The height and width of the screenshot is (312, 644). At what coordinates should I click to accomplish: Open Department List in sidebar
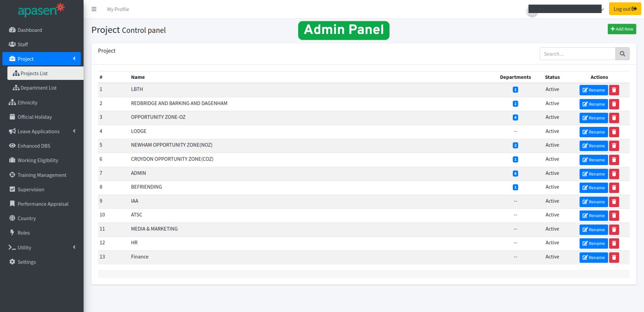click(x=38, y=88)
